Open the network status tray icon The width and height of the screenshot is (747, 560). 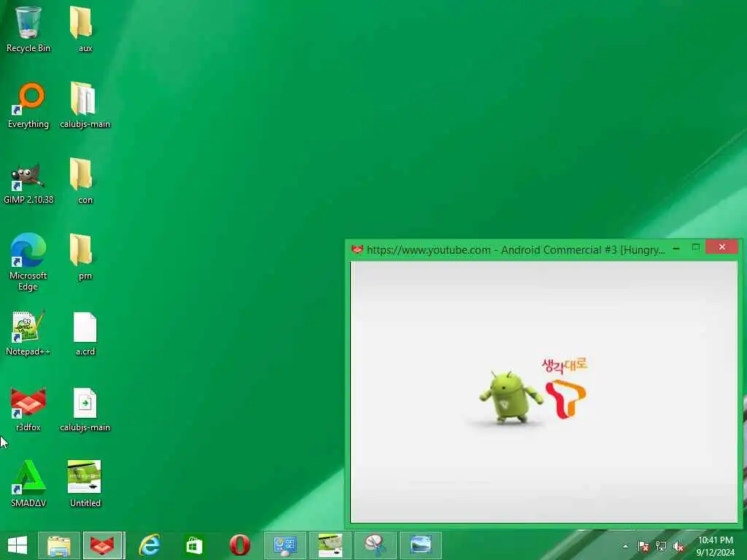coord(661,546)
